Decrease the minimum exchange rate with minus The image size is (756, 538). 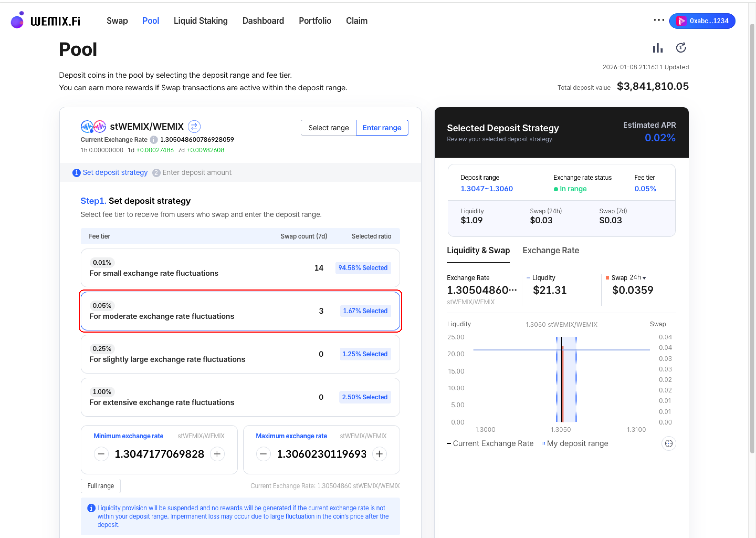coord(101,454)
